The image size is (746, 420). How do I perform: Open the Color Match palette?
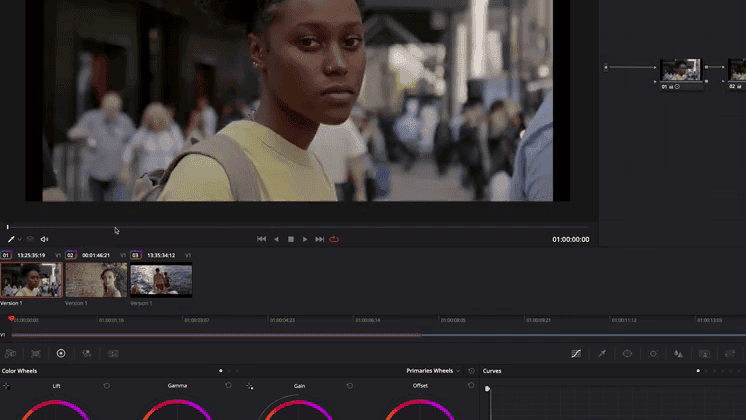click(36, 353)
